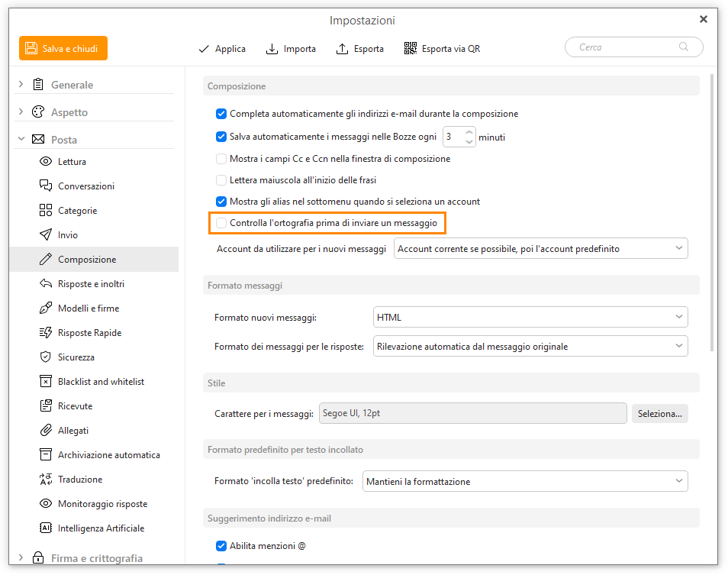Click the Allegati paperclip icon

pos(46,431)
